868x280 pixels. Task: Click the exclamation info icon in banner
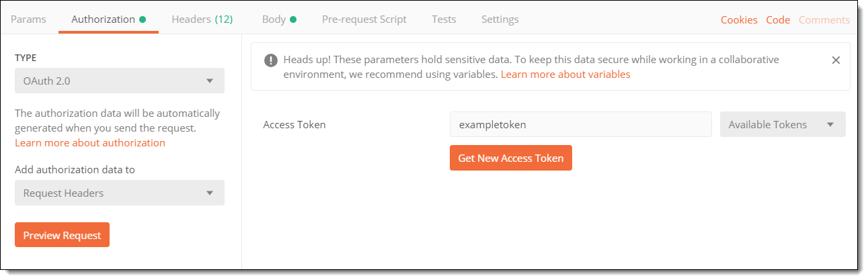(x=270, y=60)
